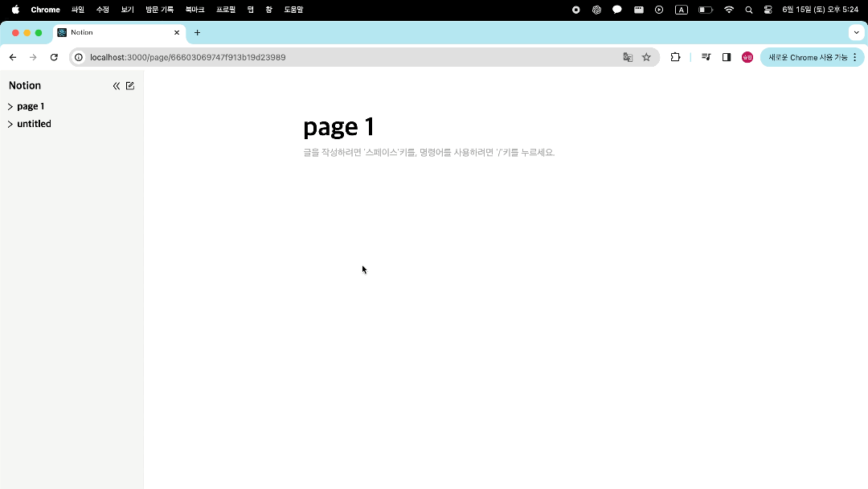Open the 방문 기록 menu
This screenshot has height=489, width=868.
pos(159,10)
